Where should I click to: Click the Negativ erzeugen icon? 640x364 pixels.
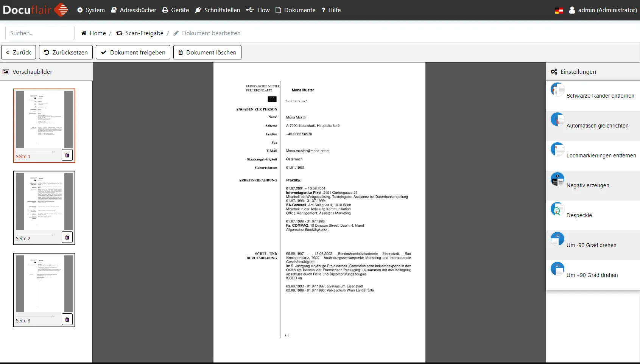(x=557, y=179)
